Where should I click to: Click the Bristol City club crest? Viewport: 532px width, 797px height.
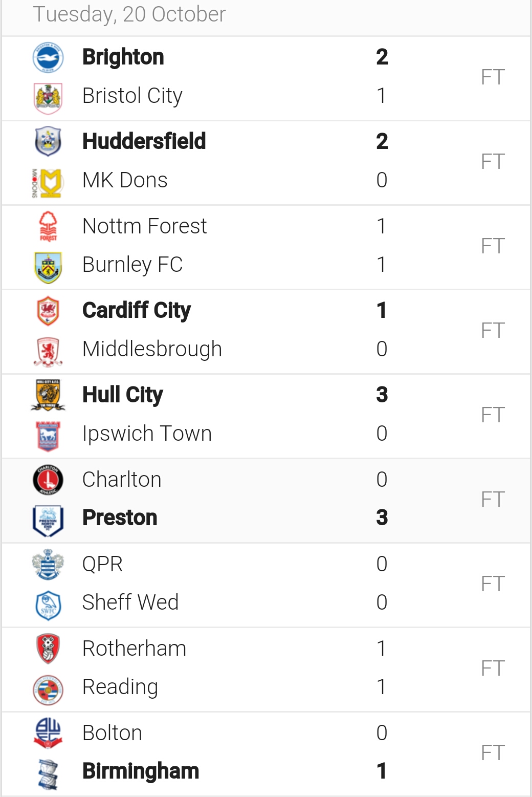tap(48, 97)
